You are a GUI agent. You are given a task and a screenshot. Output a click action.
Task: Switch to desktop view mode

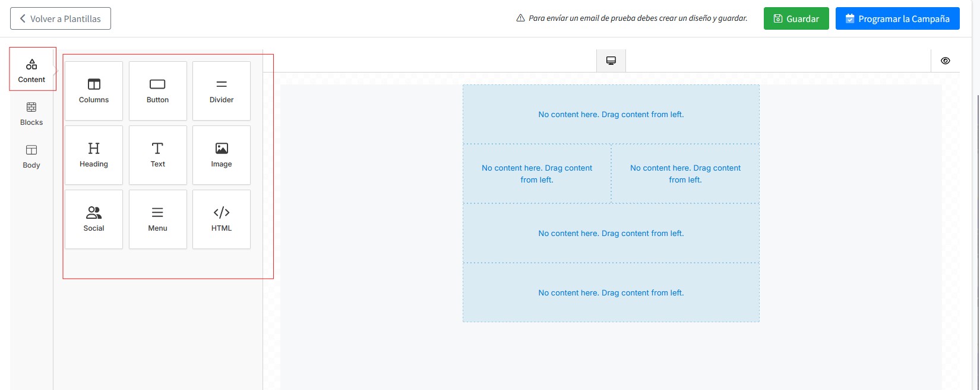(x=611, y=61)
